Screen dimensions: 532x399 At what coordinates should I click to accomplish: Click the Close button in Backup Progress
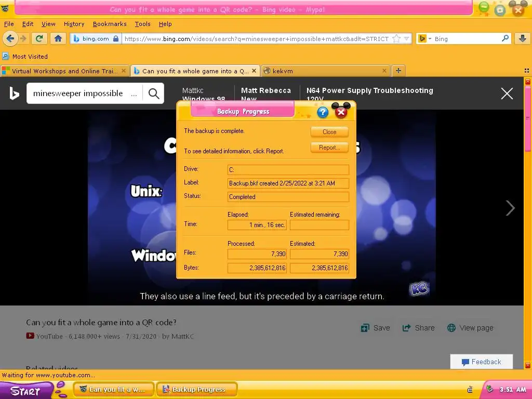point(329,132)
